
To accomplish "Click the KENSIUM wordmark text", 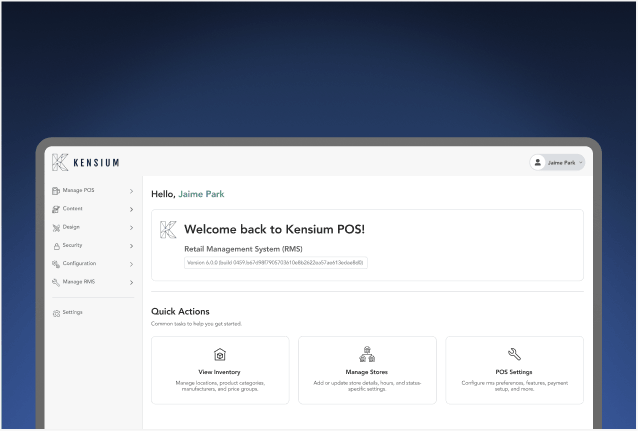I will pyautogui.click(x=96, y=163).
